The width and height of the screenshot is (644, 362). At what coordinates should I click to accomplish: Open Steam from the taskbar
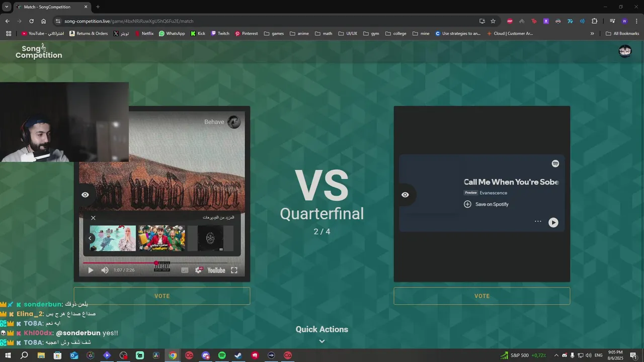238,355
